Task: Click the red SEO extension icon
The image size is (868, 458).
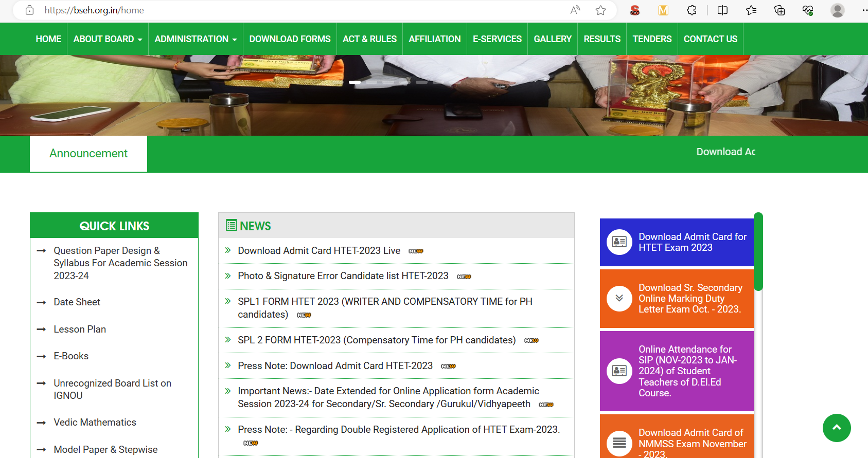Action: 635,10
